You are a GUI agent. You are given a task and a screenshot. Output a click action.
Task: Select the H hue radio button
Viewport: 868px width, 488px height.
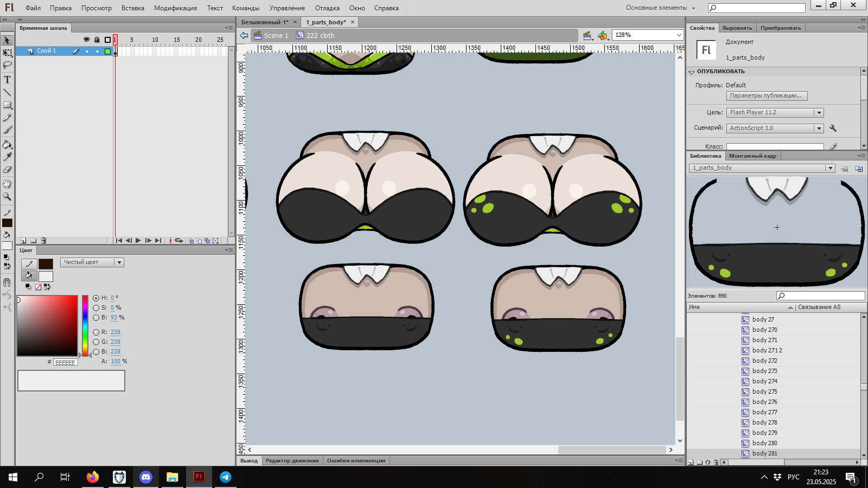[96, 298]
